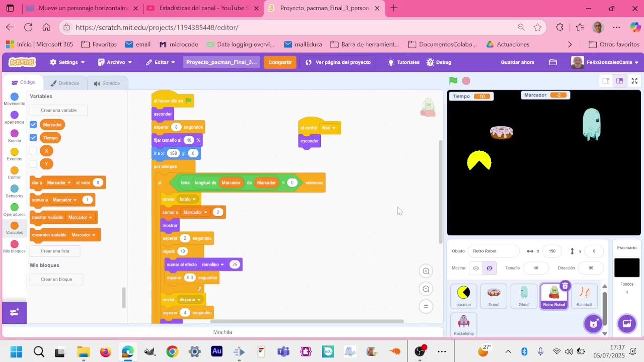Image resolution: width=644 pixels, height=362 pixels.
Task: Enter full screen stage mode
Action: point(634,80)
